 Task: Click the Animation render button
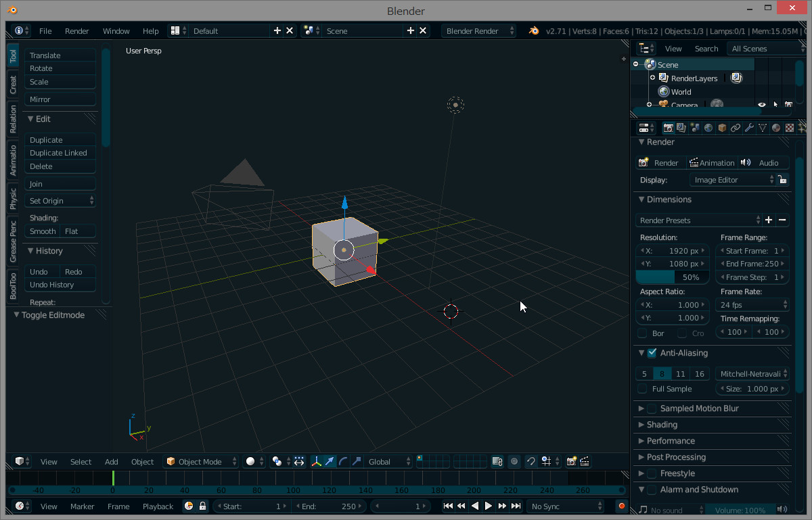click(x=712, y=163)
